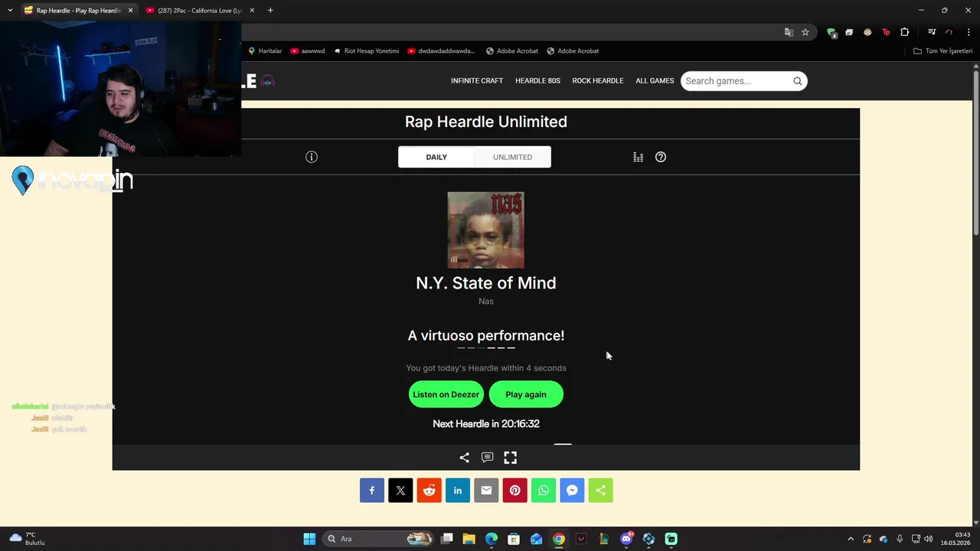The image size is (980, 551).
Task: Expand the tab search dropdown arrow
Action: 10,11
